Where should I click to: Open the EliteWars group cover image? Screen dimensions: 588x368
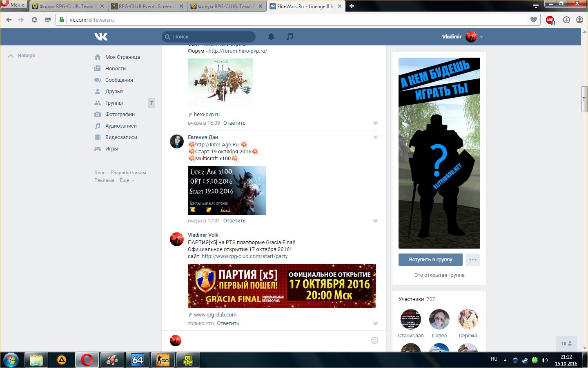[439, 153]
